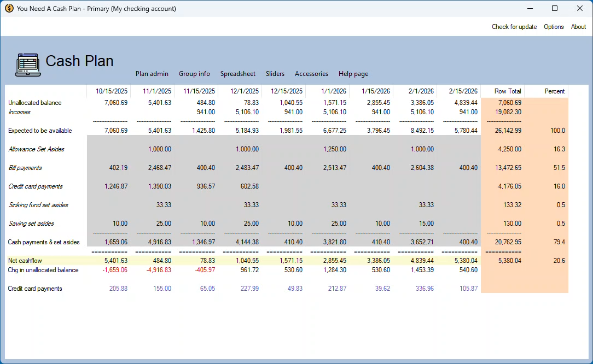Open the Group info menu
This screenshot has height=364, width=593.
coord(194,74)
